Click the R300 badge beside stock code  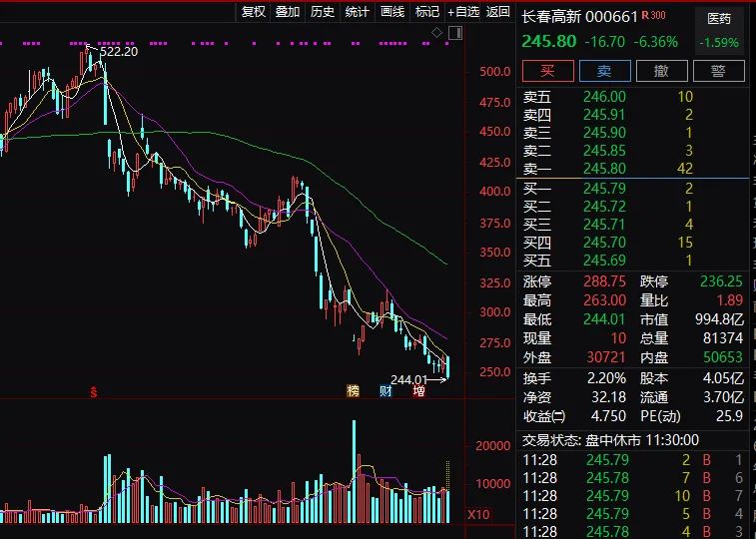click(654, 15)
